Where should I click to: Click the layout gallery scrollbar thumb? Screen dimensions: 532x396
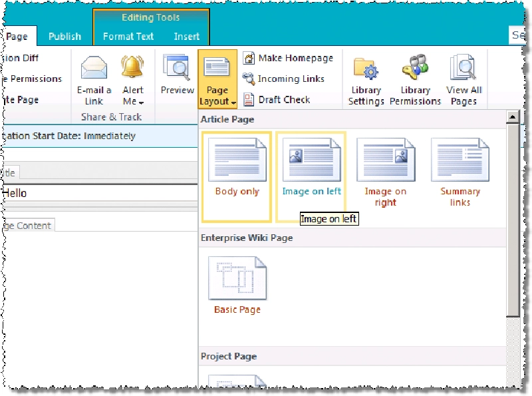tap(513, 220)
